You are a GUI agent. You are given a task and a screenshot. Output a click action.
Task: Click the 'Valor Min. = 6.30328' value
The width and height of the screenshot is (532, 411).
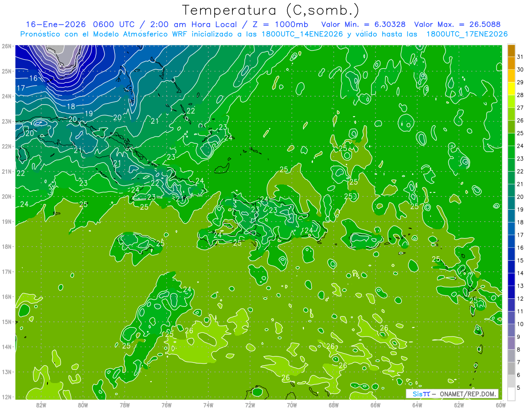coord(364,24)
